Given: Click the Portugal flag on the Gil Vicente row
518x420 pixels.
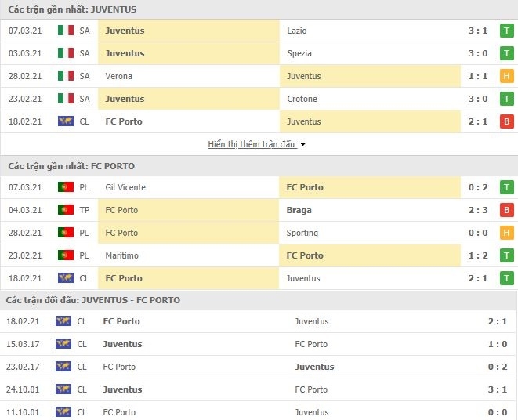Looking at the screenshot, I should [65, 187].
